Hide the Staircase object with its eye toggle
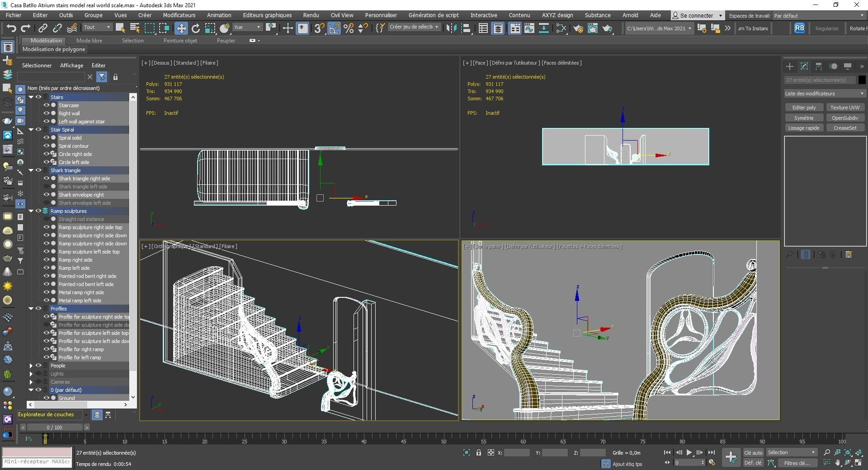 (46, 105)
